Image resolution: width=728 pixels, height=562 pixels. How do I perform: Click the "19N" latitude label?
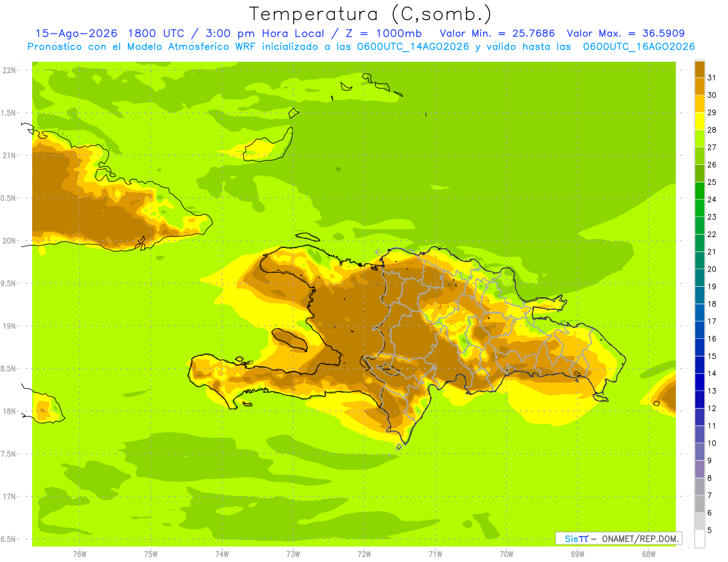point(8,326)
